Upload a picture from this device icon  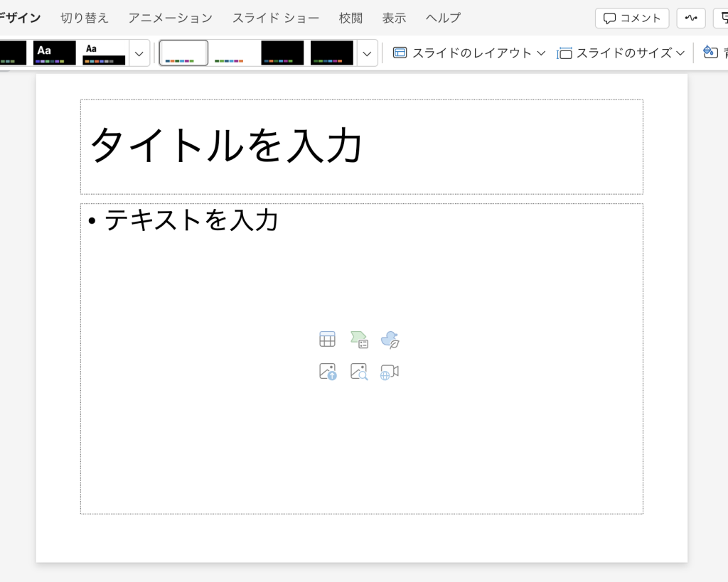point(328,372)
